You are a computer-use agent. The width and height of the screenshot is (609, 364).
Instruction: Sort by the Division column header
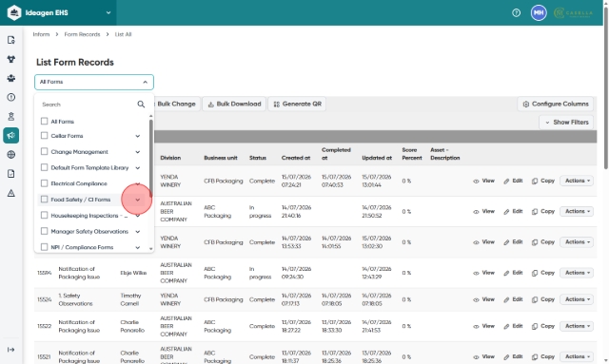170,158
